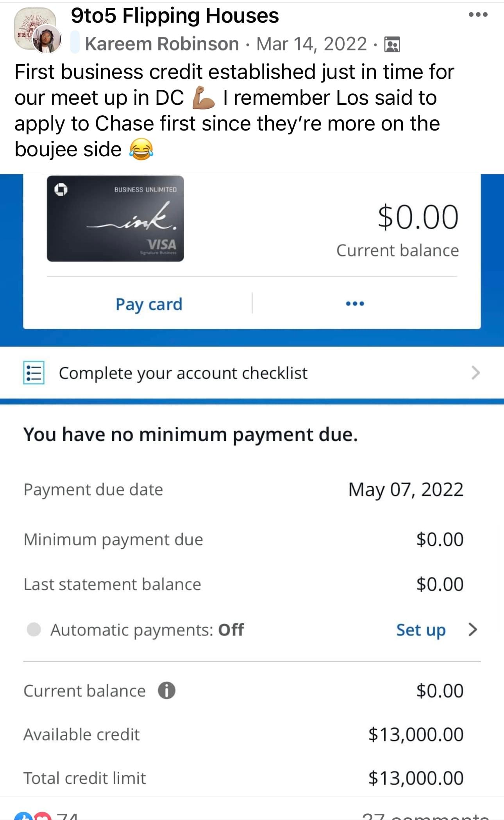Image resolution: width=504 pixels, height=820 pixels.
Task: Tap the Mar 14, 2022 post timestamp
Action: click(x=312, y=44)
